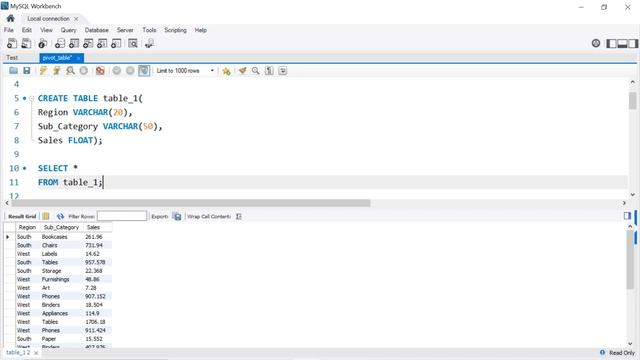This screenshot has width=640, height=360.
Task: Toggle the auto-commit mode button
Action: click(x=144, y=71)
